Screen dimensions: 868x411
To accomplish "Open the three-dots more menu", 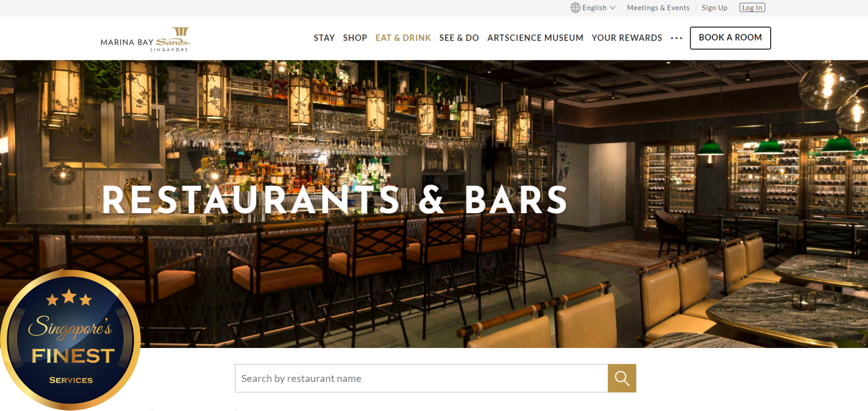I will (677, 38).
